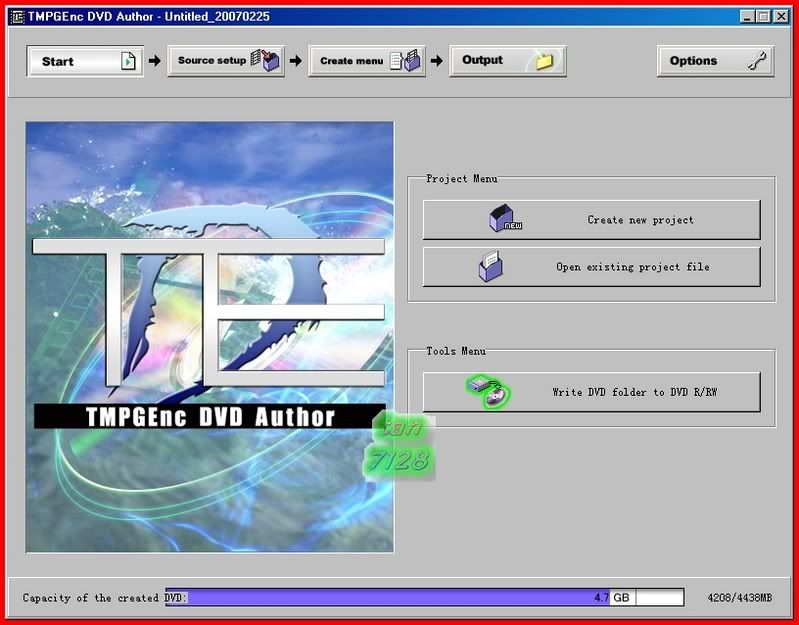Screen dimensions: 799x625
Task: Click the Start page play icon
Action: coord(128,61)
